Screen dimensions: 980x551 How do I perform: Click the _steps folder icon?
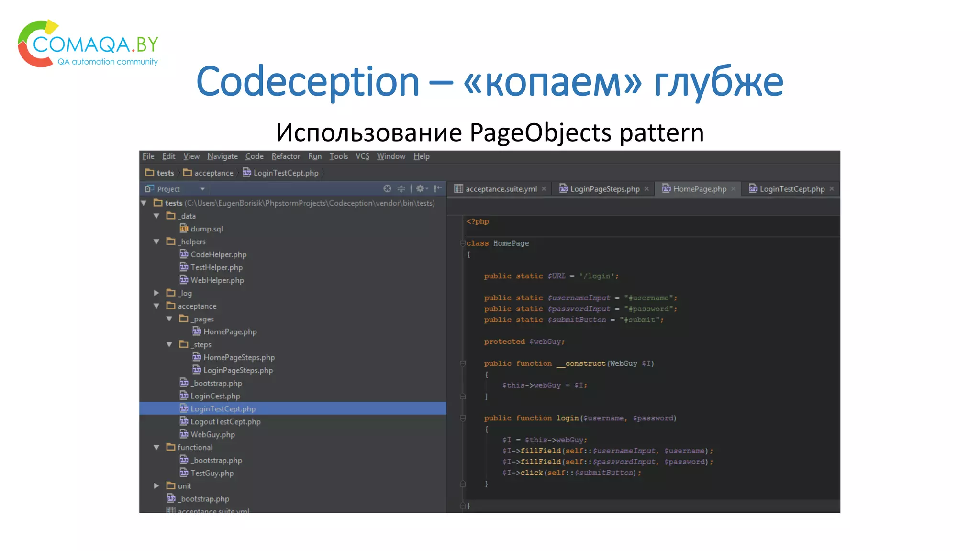click(184, 344)
